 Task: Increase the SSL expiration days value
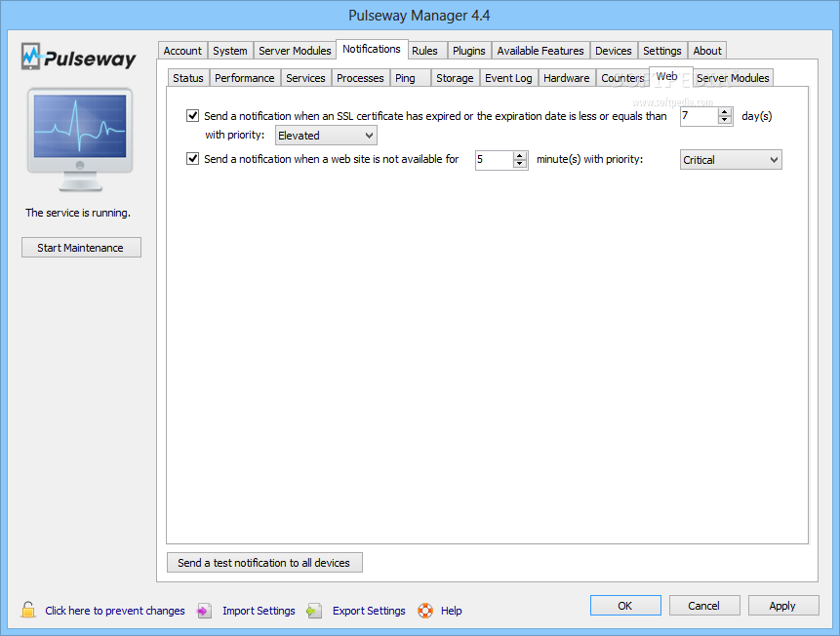[x=724, y=112]
